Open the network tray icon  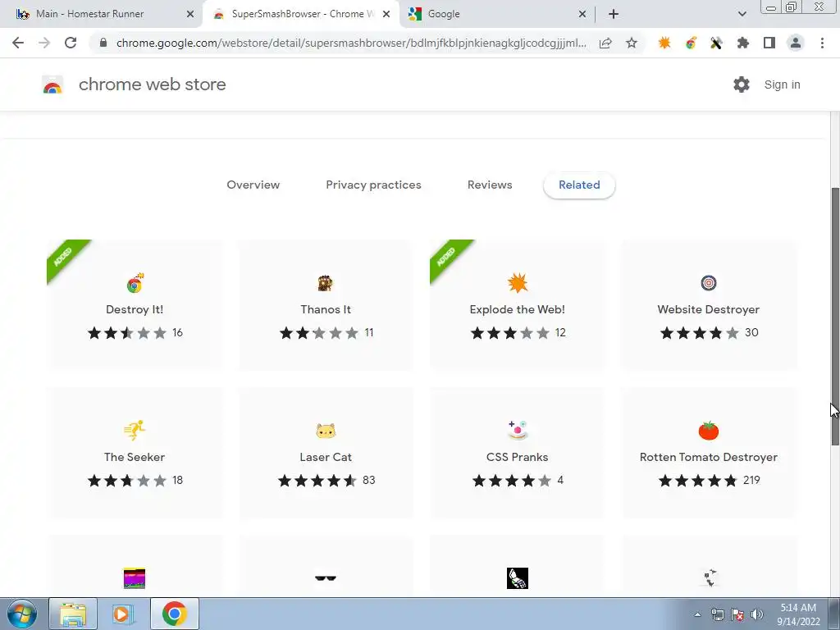(x=717, y=614)
